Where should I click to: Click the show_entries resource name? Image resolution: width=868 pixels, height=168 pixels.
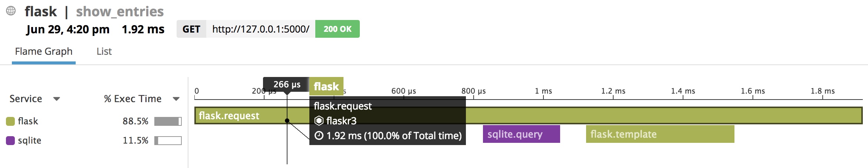coord(120,11)
